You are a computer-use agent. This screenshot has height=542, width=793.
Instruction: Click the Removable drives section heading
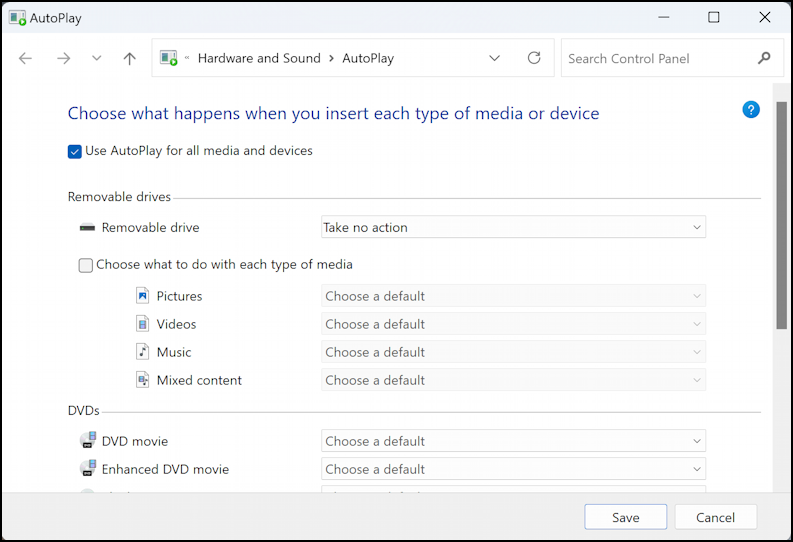119,197
